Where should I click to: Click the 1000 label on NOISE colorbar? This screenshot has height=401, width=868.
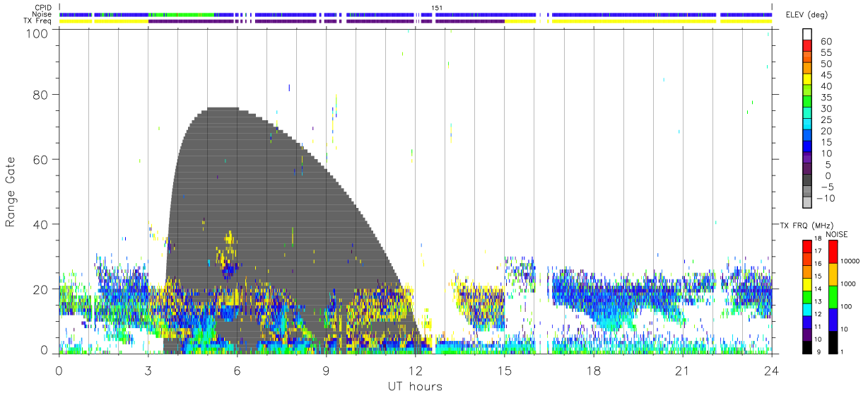pyautogui.click(x=848, y=284)
